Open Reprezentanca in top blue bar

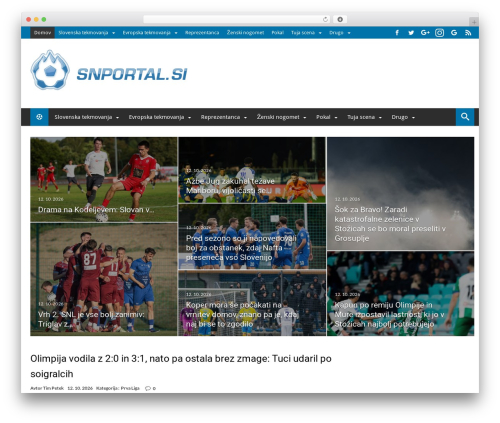[x=202, y=33]
